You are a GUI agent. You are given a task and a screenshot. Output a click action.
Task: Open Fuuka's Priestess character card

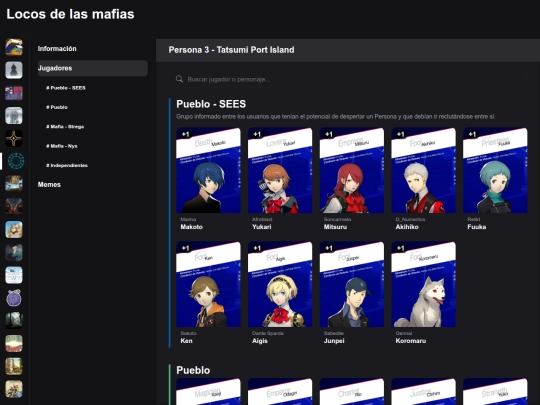[x=495, y=170]
